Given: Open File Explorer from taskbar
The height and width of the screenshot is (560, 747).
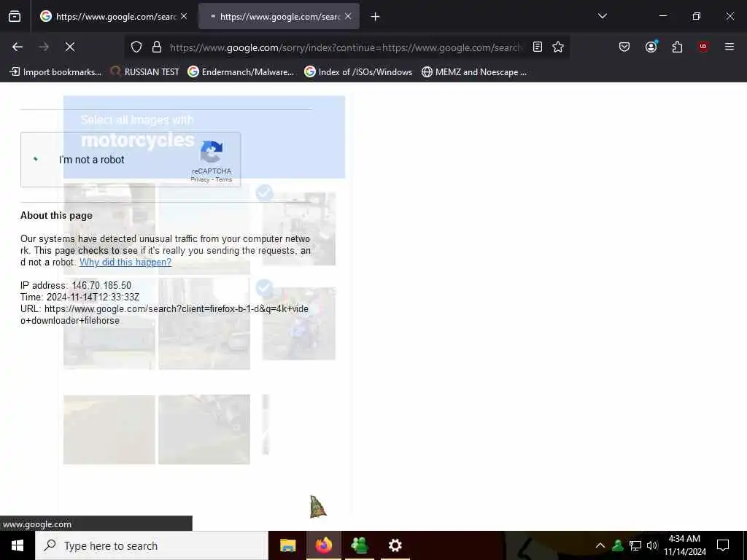Looking at the screenshot, I should tap(287, 545).
